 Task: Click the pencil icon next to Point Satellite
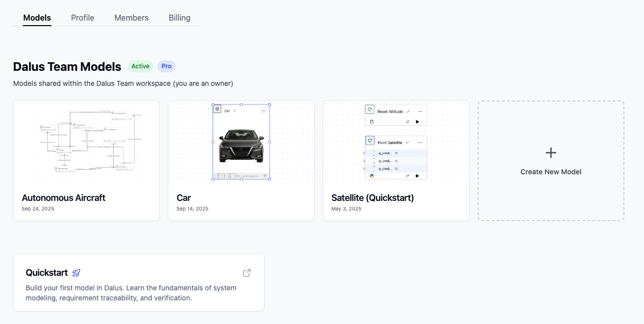point(408,143)
